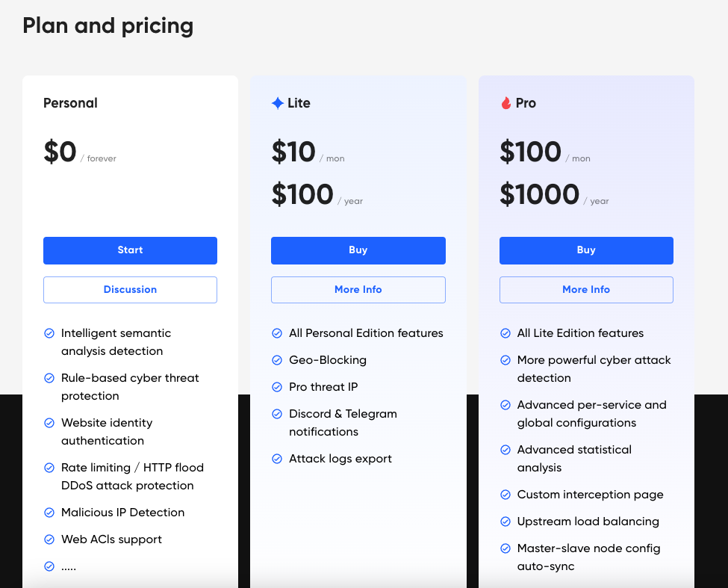The image size is (728, 588).
Task: Click the $0 forever price text
Action: click(x=60, y=152)
